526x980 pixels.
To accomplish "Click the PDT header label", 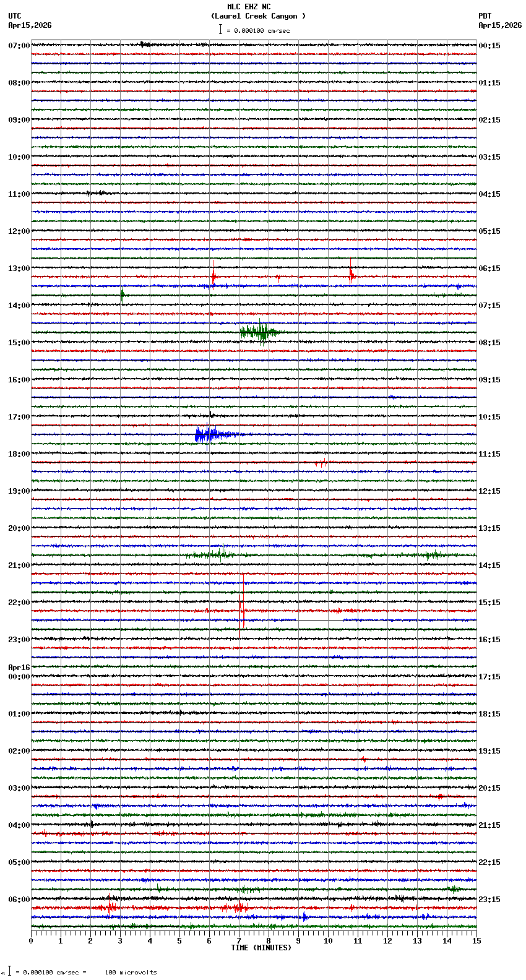I will point(485,16).
